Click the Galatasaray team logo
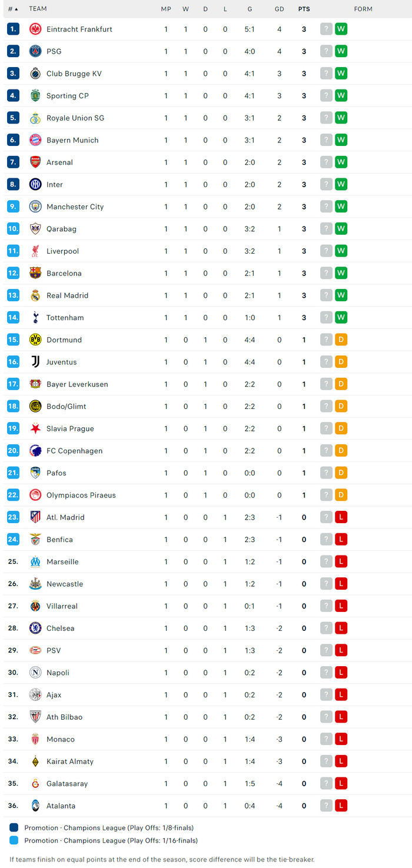This screenshot has height=868, width=412. [x=35, y=784]
